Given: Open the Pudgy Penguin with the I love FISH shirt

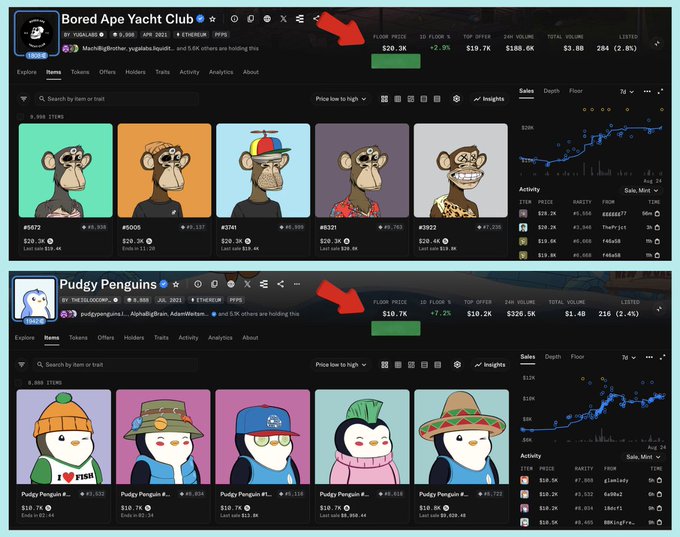Looking at the screenshot, I should (64, 455).
